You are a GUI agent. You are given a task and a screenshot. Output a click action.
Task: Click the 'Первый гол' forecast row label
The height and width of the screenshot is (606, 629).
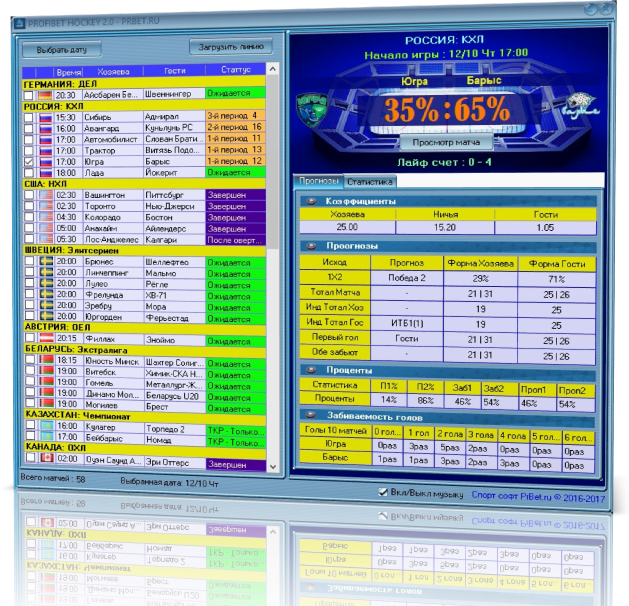tap(335, 337)
